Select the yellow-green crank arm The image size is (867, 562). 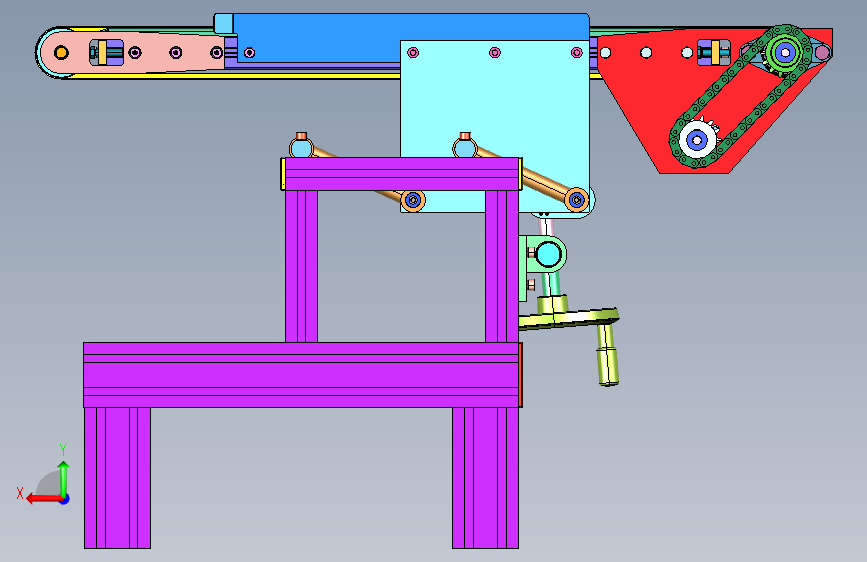pyautogui.click(x=570, y=319)
